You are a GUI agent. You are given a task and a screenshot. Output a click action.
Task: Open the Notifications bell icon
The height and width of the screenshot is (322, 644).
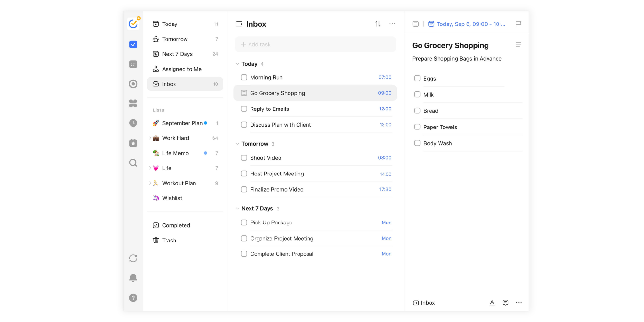coord(133,278)
